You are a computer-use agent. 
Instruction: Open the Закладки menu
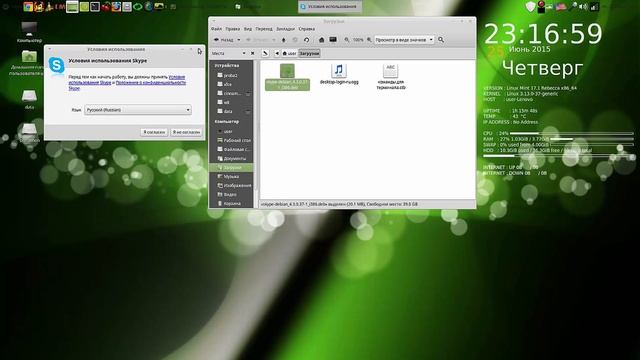[x=285, y=29]
